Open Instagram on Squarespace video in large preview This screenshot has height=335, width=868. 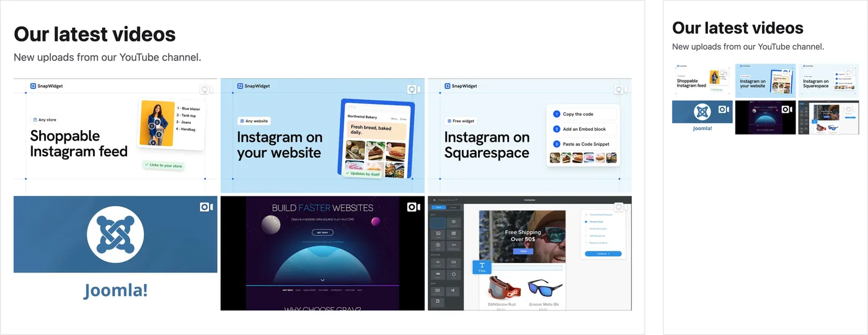tap(529, 136)
